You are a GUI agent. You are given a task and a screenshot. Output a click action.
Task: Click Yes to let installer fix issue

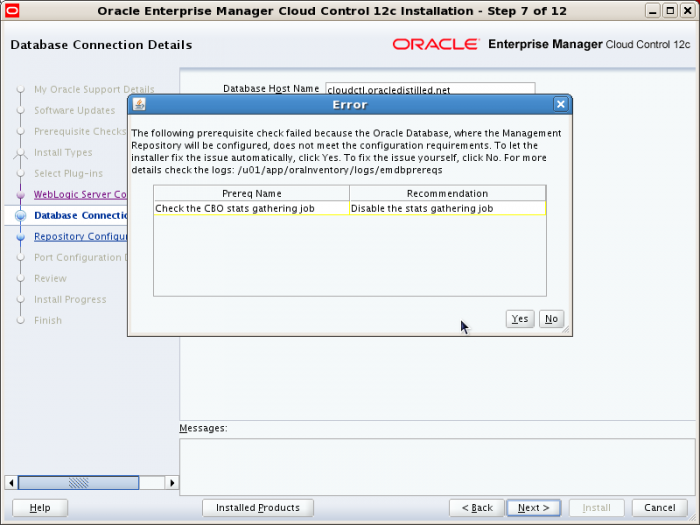[520, 319]
